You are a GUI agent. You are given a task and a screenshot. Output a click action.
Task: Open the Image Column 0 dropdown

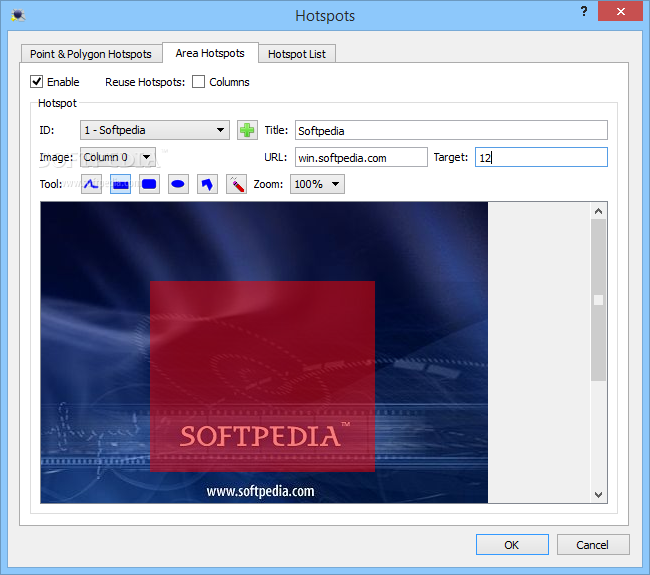coord(118,157)
